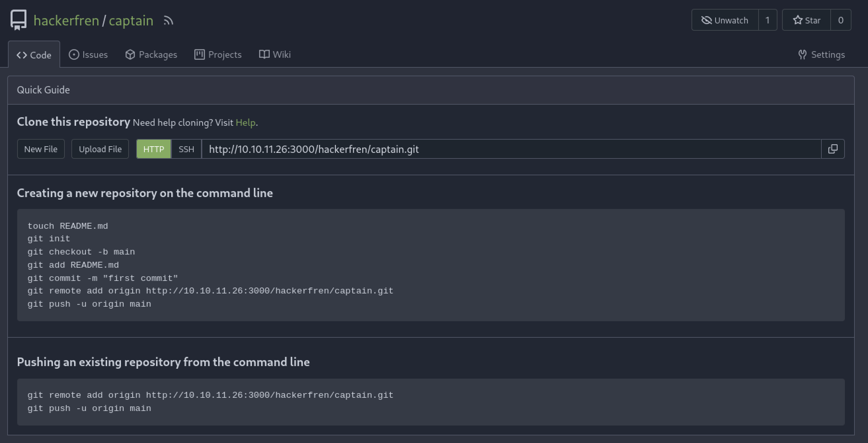Star this repository

click(x=806, y=20)
